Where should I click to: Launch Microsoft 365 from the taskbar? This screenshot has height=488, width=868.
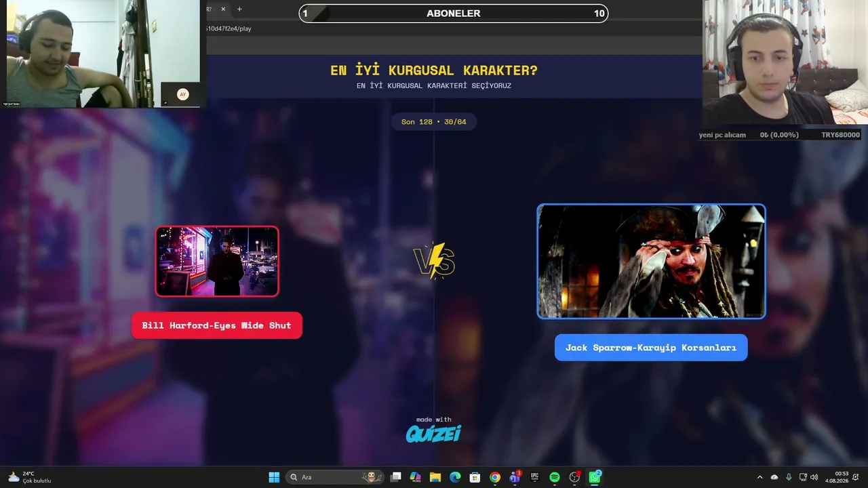[416, 477]
